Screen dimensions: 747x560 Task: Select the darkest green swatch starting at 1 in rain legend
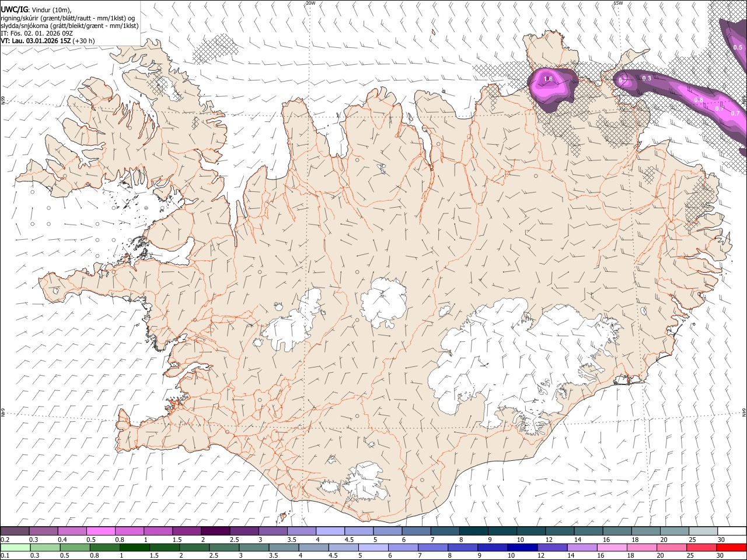[x=135, y=547]
